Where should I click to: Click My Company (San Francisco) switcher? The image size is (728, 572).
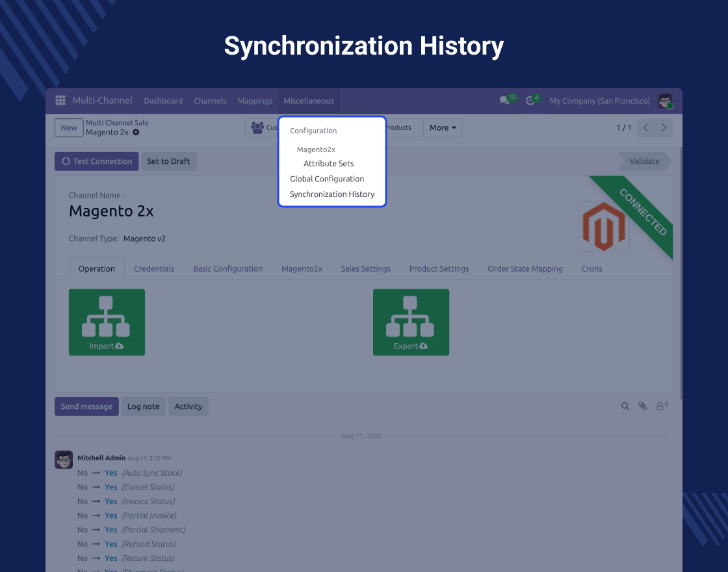tap(599, 101)
